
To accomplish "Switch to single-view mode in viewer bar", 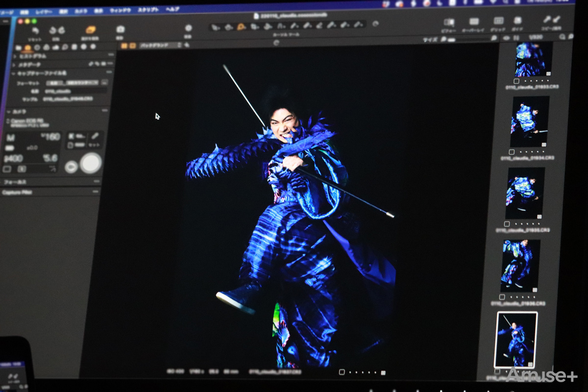I will tap(132, 46).
